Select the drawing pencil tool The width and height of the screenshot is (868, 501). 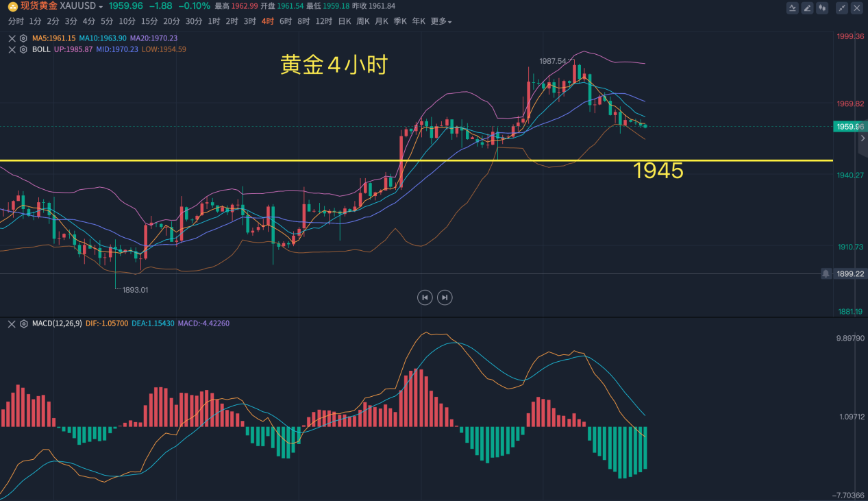click(808, 8)
